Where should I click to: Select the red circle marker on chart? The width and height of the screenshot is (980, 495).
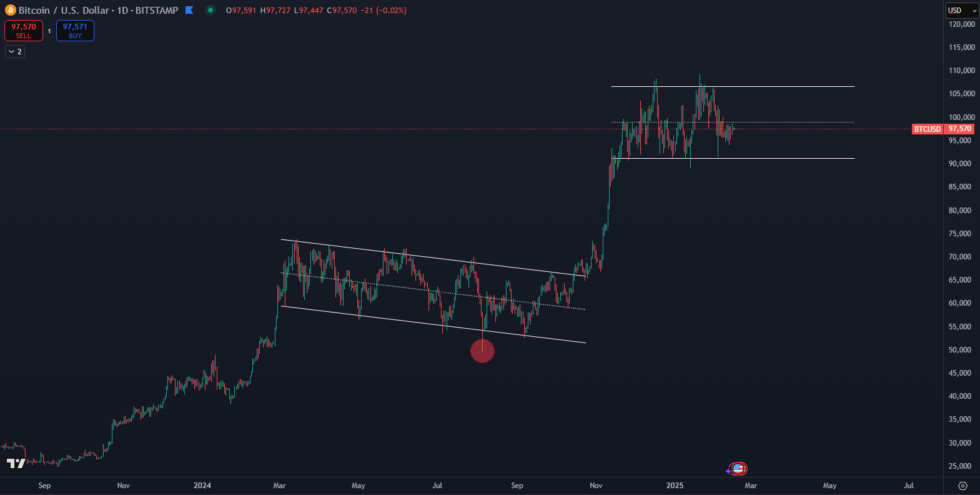click(x=482, y=351)
